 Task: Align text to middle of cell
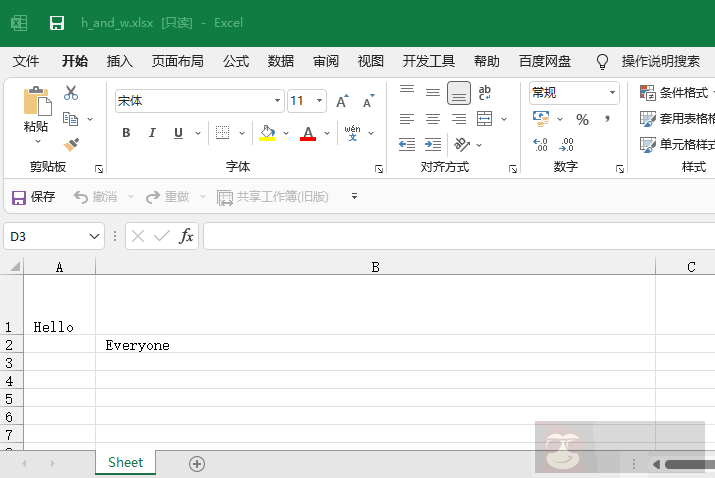(433, 93)
